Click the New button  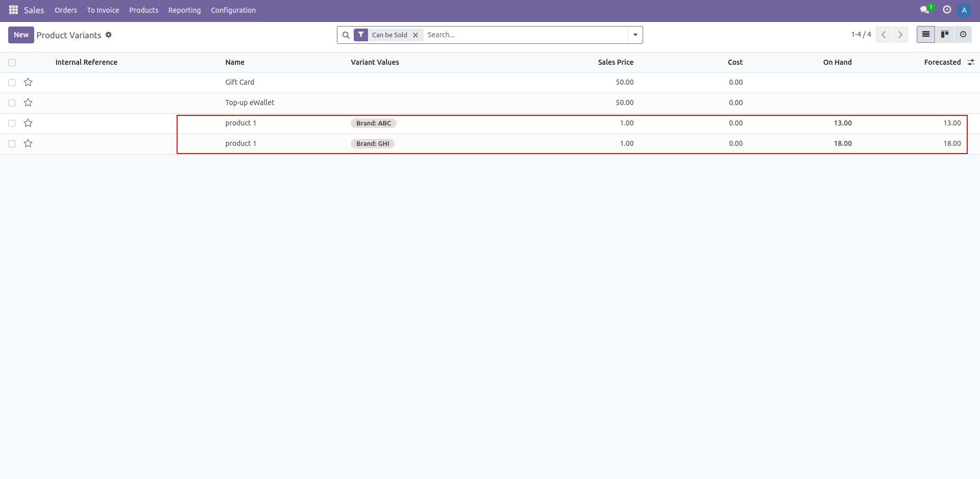pos(21,35)
